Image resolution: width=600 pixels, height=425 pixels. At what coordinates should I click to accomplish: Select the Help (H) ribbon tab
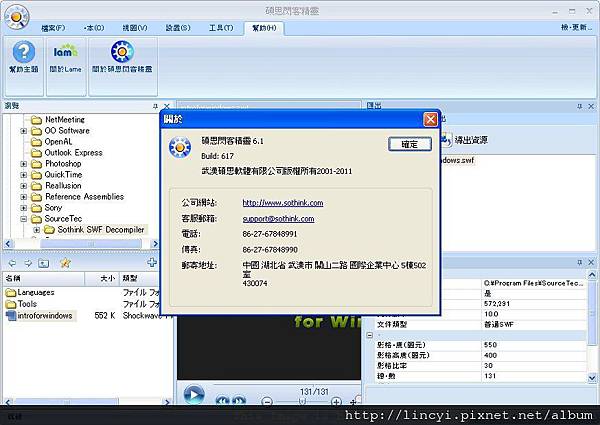point(264,28)
